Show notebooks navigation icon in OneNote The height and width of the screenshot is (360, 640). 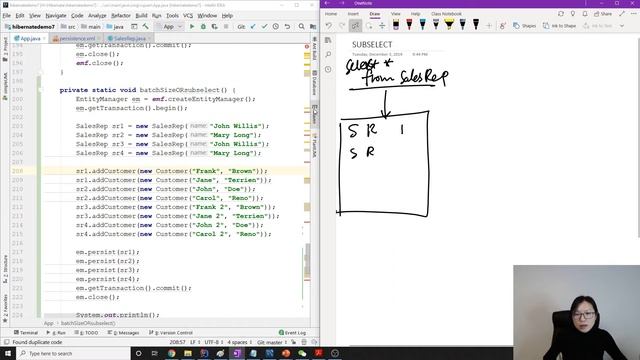pyautogui.click(x=328, y=40)
